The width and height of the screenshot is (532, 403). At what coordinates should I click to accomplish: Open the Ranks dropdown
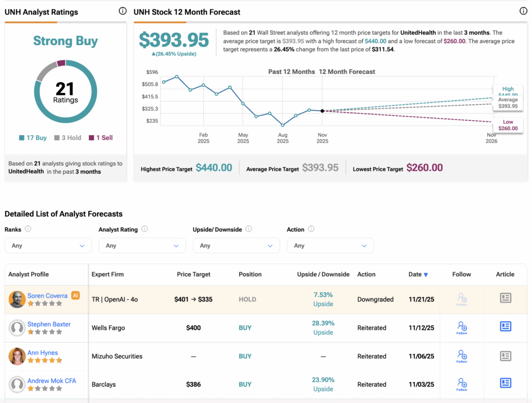coord(48,245)
